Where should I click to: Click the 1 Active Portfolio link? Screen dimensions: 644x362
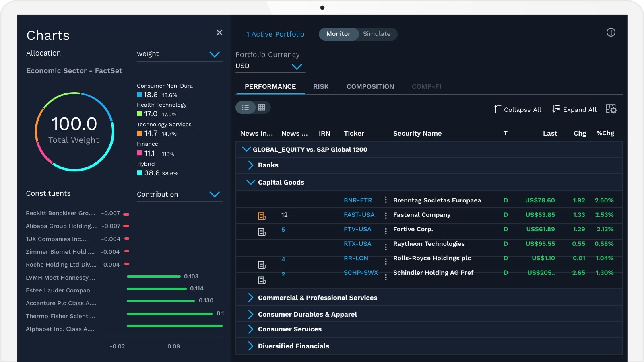pyautogui.click(x=275, y=34)
